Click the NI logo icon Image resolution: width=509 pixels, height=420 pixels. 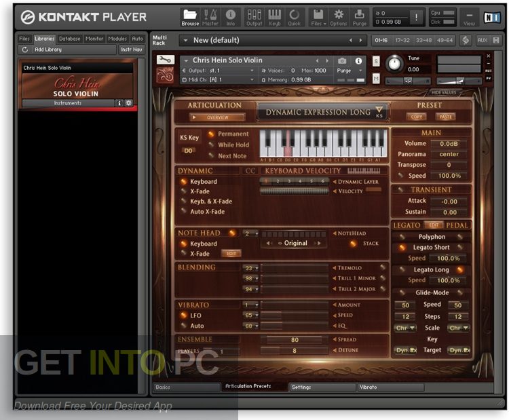click(x=492, y=18)
